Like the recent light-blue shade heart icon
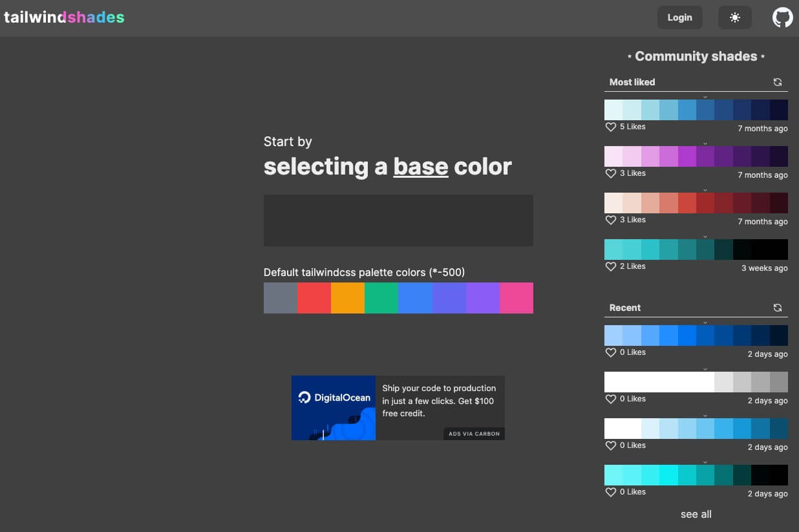Viewport: 799px width, 532px height. (x=611, y=446)
